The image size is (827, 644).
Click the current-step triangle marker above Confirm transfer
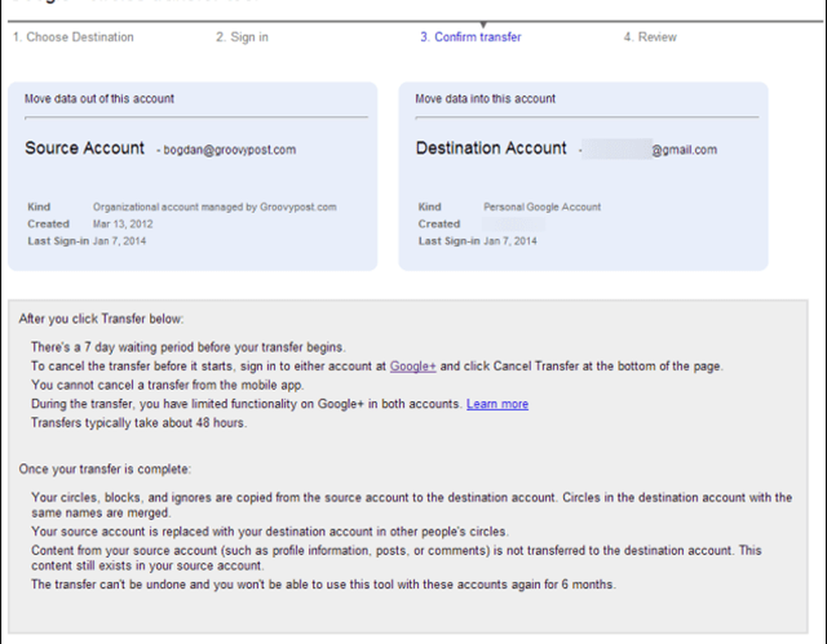coord(483,26)
